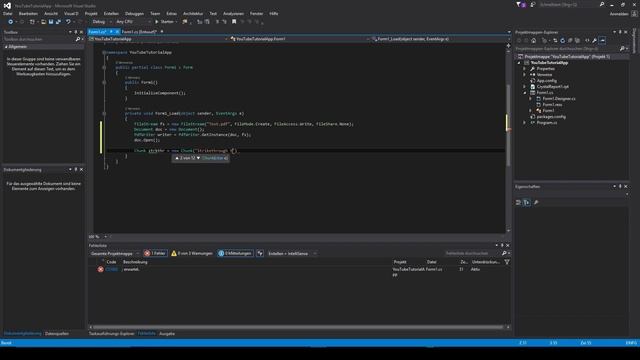Expand the Program.cs node
Screen dimensions: 640x360
[x=525, y=122]
